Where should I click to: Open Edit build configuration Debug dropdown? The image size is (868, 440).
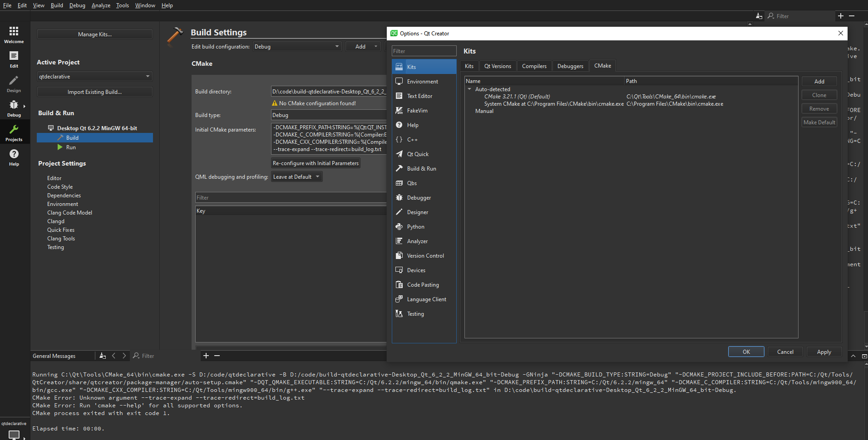297,46
